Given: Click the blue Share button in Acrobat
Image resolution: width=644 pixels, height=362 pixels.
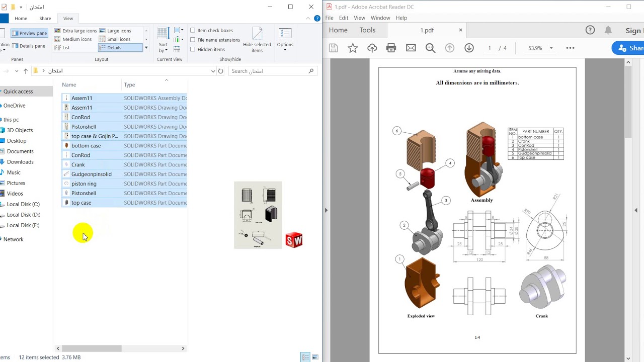Looking at the screenshot, I should [x=628, y=48].
